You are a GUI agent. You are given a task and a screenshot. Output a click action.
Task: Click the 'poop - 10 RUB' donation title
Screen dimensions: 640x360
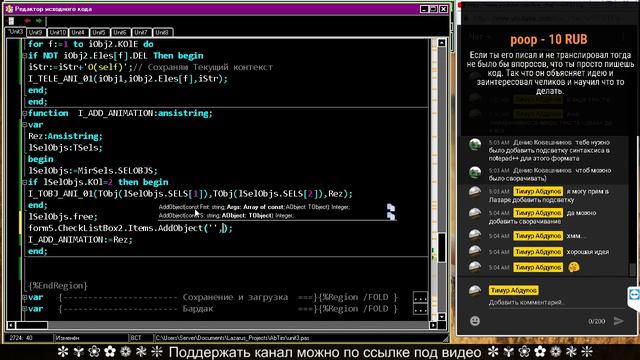coord(549,40)
